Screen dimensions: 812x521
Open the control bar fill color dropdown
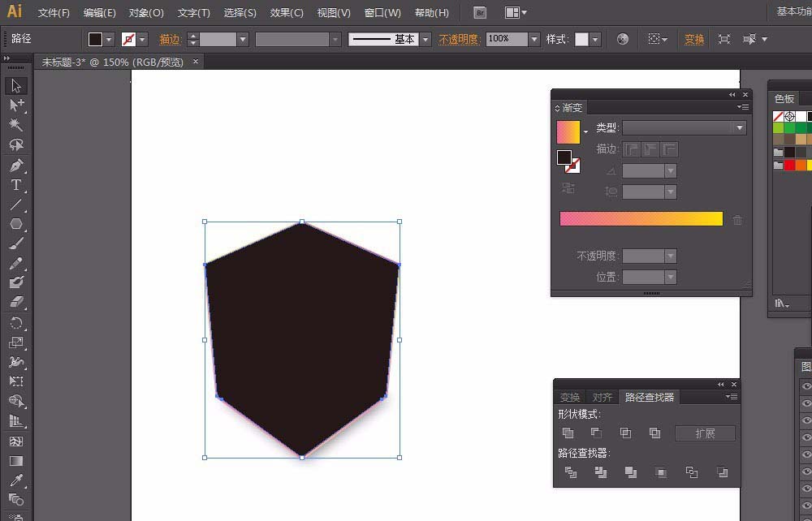[109, 39]
